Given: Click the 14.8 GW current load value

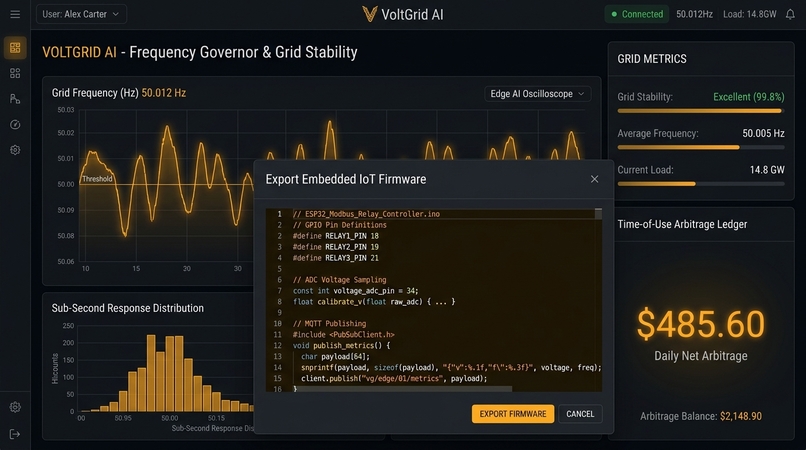Looking at the screenshot, I should click(767, 170).
